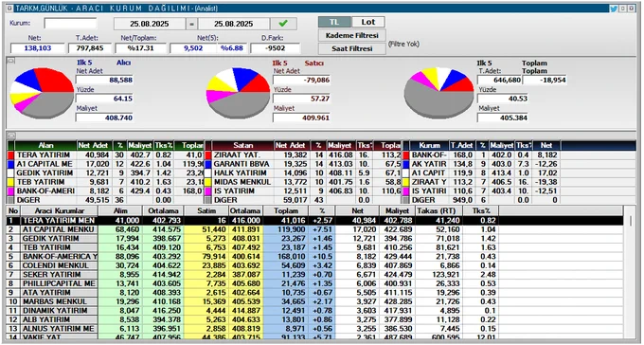Image resolution: width=644 pixels, height=345 pixels.
Task: Click the Ilk 5 Toplam pie chart
Action: (x=438, y=93)
